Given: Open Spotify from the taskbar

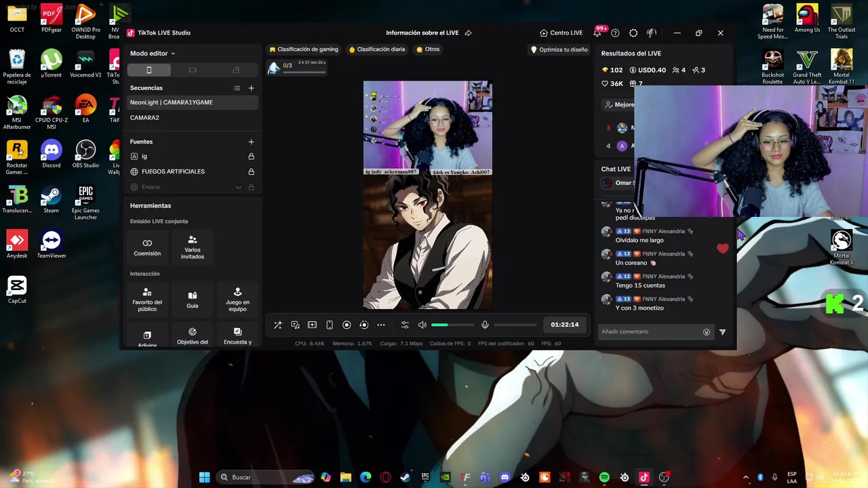Looking at the screenshot, I should [x=604, y=477].
